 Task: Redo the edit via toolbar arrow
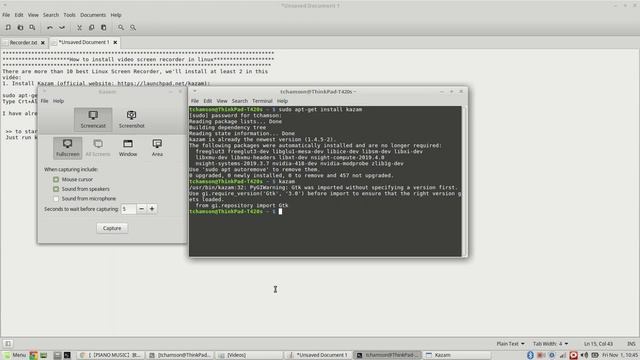(62, 27)
